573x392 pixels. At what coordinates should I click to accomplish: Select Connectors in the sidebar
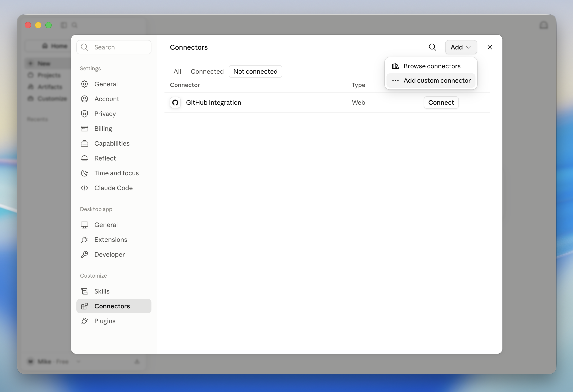114,306
